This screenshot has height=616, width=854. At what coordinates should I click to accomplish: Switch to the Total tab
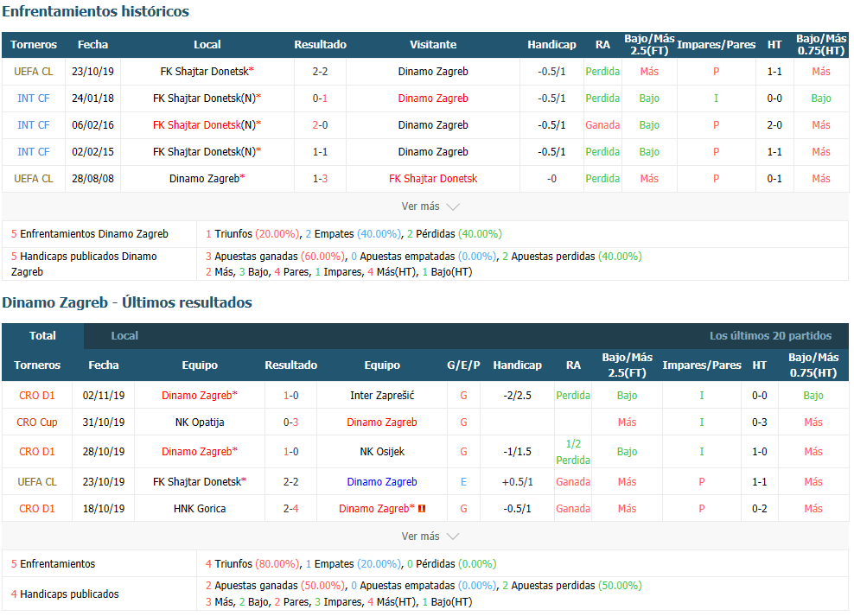42,336
